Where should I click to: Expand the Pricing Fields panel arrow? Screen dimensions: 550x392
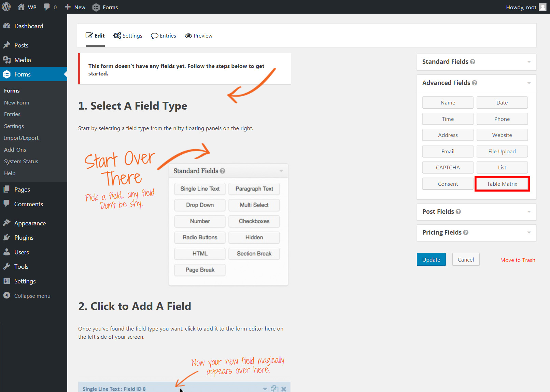point(529,233)
